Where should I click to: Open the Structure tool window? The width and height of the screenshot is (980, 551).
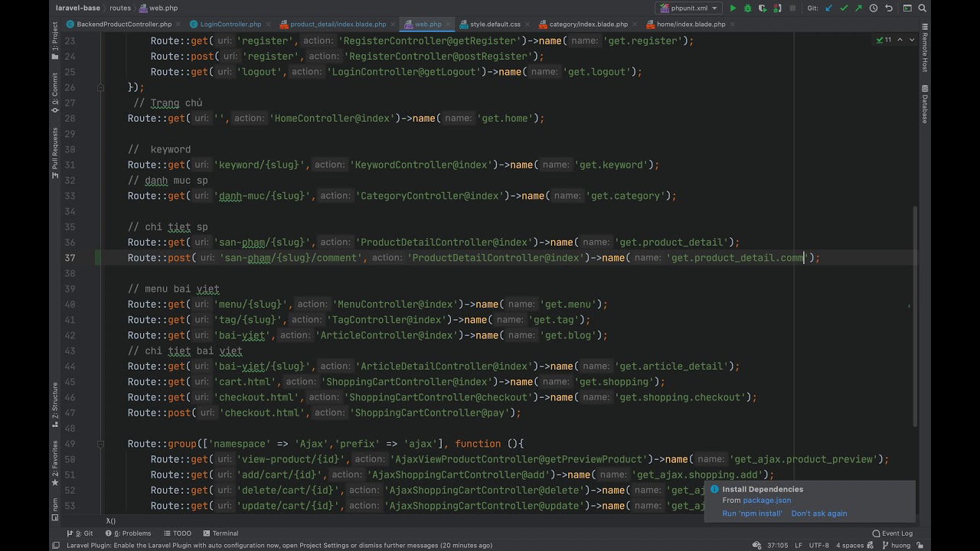(54, 406)
